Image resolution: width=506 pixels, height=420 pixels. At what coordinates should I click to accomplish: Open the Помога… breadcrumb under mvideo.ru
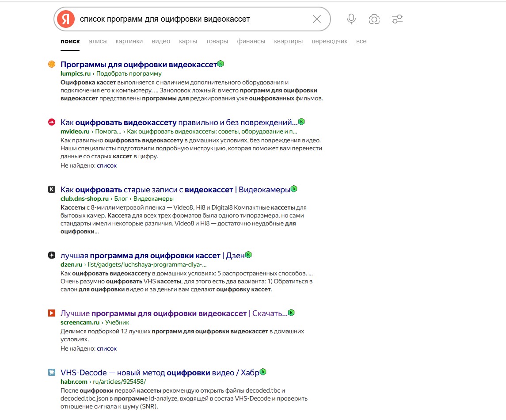108,131
